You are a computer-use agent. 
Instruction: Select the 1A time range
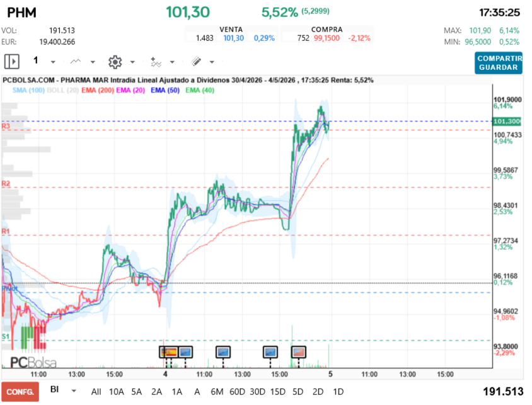pos(176,392)
